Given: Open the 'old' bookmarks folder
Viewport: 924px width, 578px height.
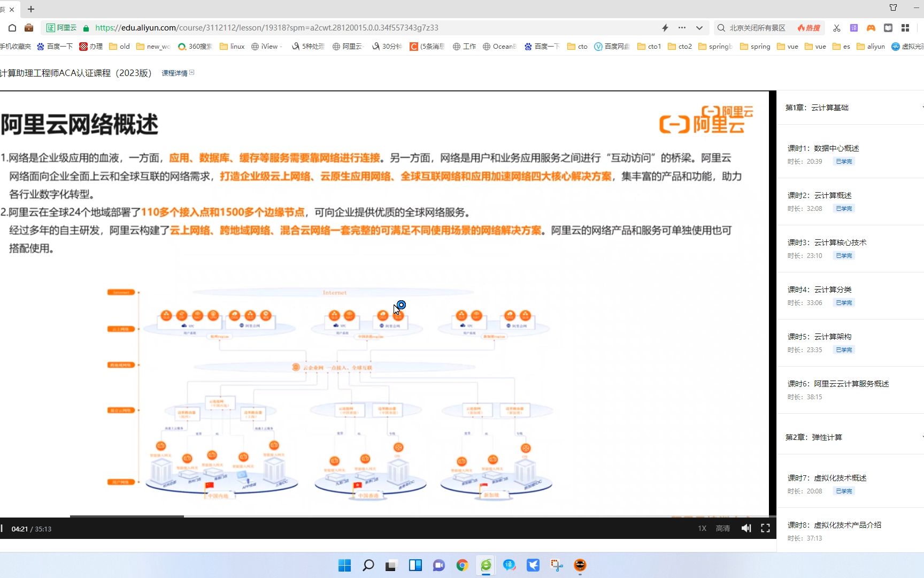Looking at the screenshot, I should pyautogui.click(x=119, y=47).
